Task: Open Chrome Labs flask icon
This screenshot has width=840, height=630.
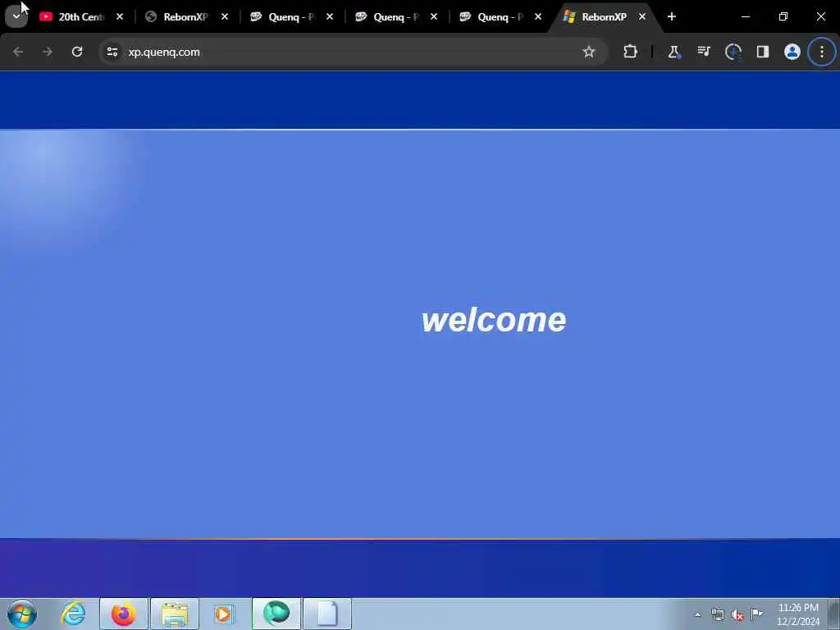Action: [673, 52]
